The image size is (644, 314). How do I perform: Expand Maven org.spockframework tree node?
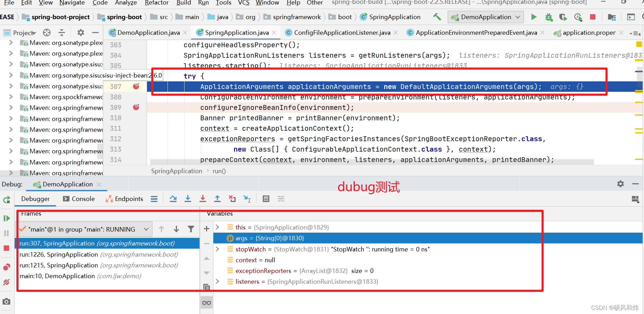pyautogui.click(x=11, y=97)
